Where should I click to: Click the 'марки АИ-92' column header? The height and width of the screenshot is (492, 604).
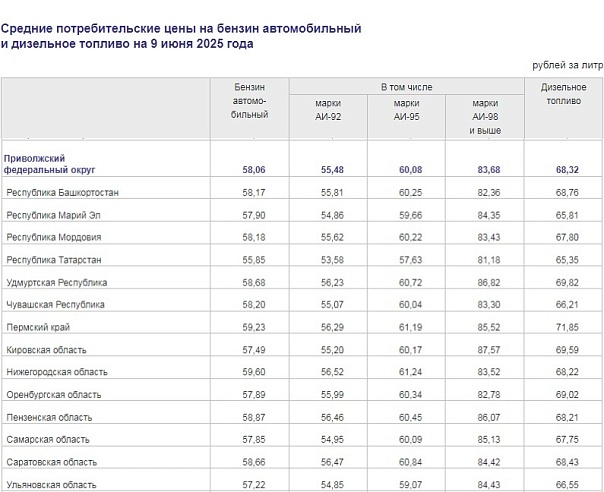click(328, 109)
